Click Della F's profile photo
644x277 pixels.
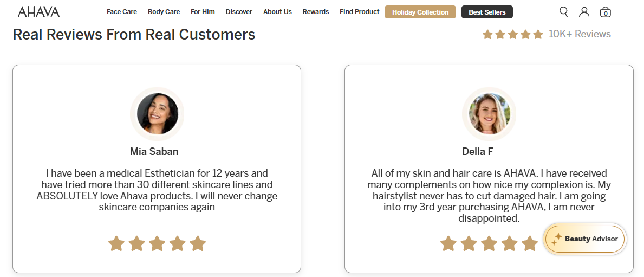click(489, 114)
